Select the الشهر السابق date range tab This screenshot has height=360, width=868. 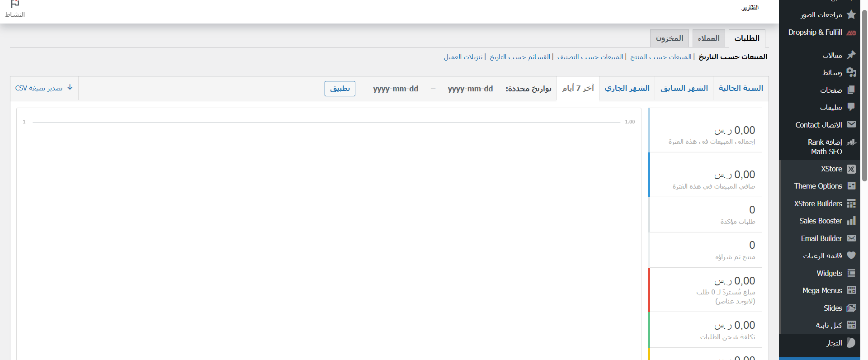click(684, 89)
